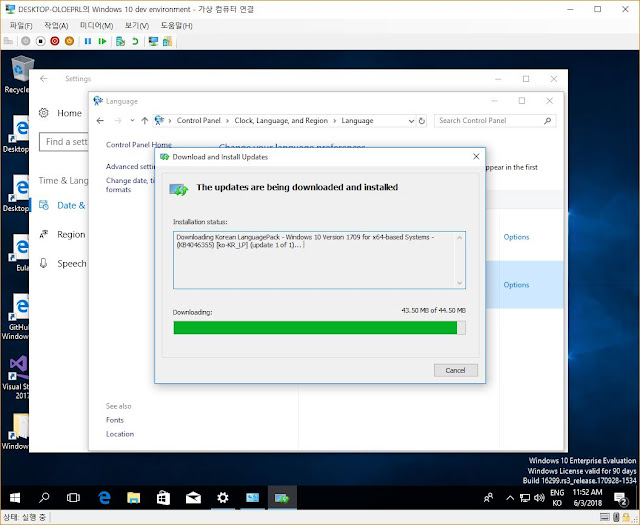Click the ENG KO input language indicator
The image size is (640, 525).
pyautogui.click(x=557, y=498)
